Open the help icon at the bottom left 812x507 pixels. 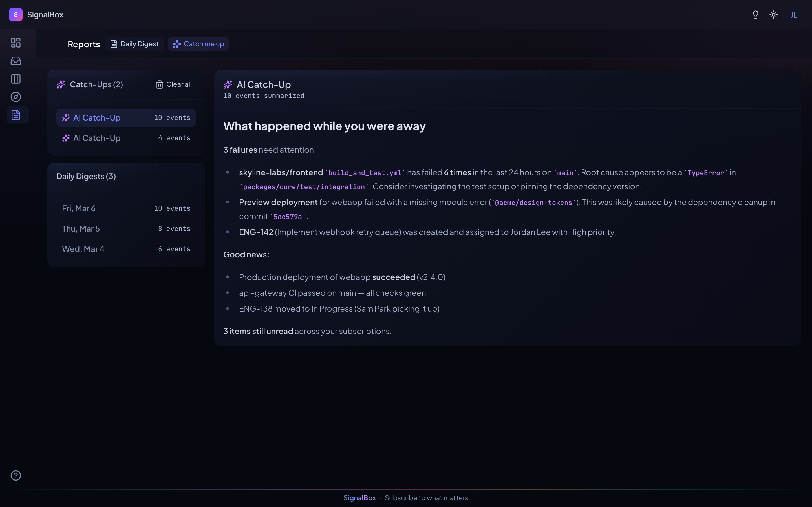(16, 475)
